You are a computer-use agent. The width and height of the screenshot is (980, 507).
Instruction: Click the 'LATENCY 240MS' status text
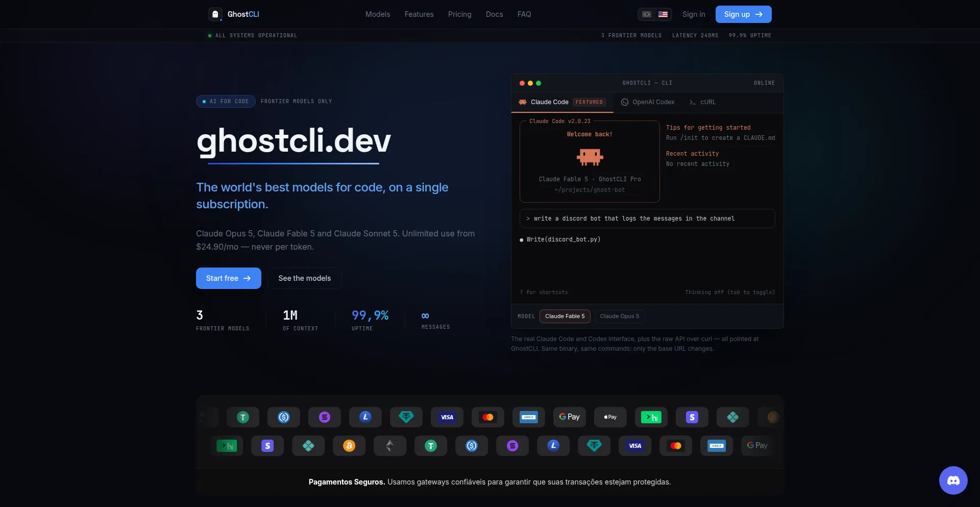pos(695,36)
